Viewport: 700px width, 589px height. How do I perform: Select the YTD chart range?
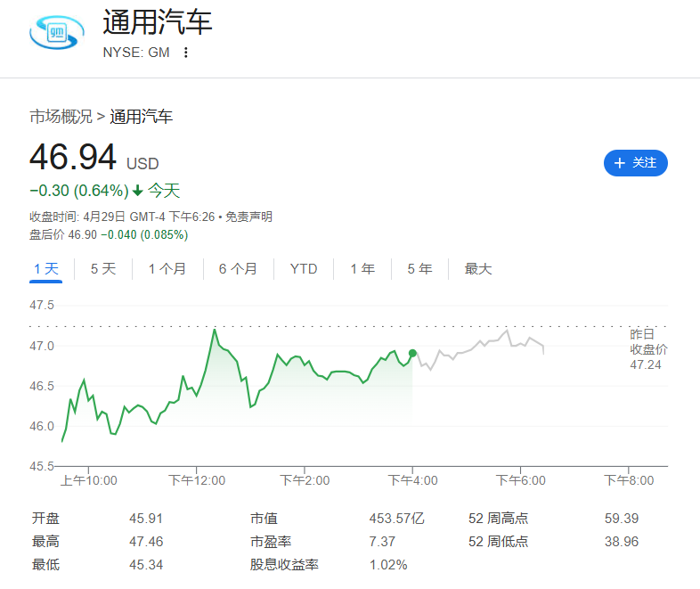(304, 269)
